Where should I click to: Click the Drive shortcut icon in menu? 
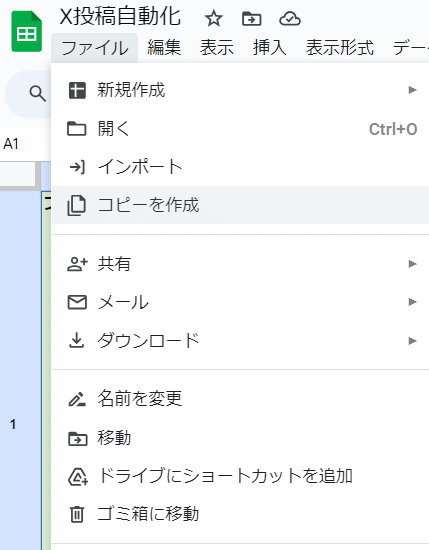pyautogui.click(x=78, y=476)
